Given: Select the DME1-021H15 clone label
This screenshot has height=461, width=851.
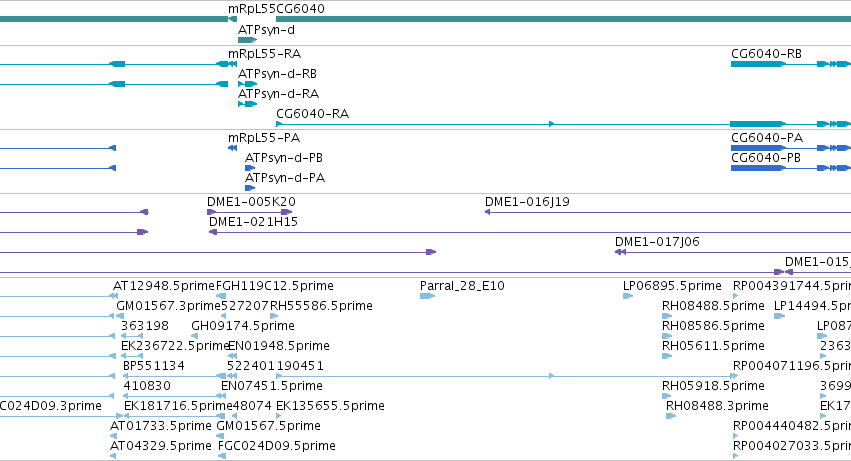Looking at the screenshot, I should [x=253, y=222].
